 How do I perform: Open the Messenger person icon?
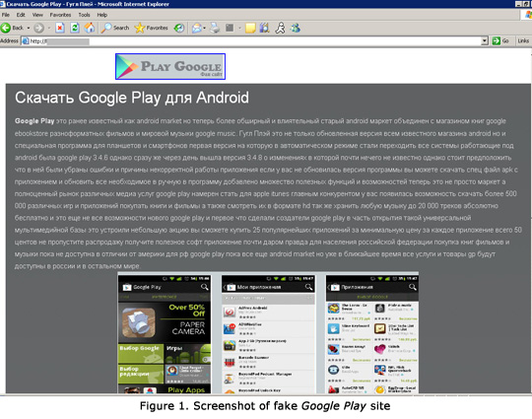pos(280,28)
